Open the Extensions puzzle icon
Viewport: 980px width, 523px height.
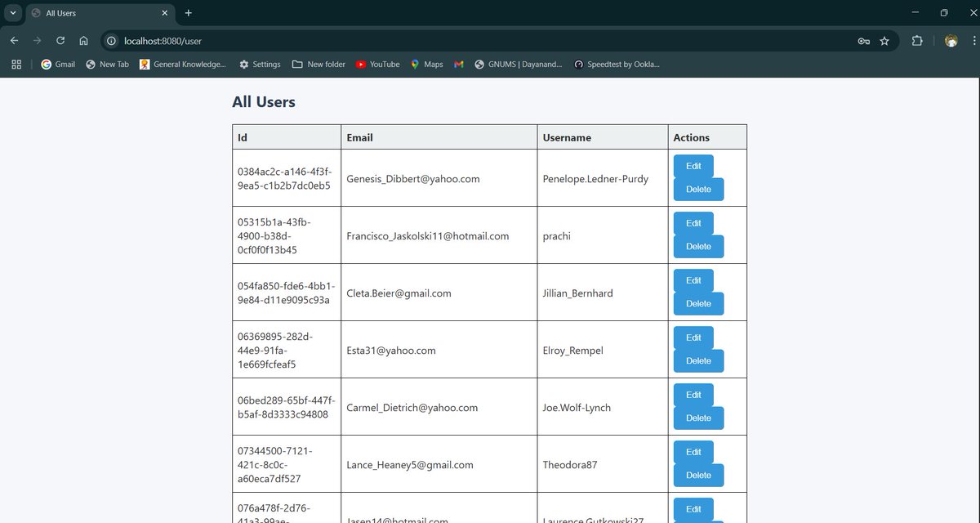917,41
